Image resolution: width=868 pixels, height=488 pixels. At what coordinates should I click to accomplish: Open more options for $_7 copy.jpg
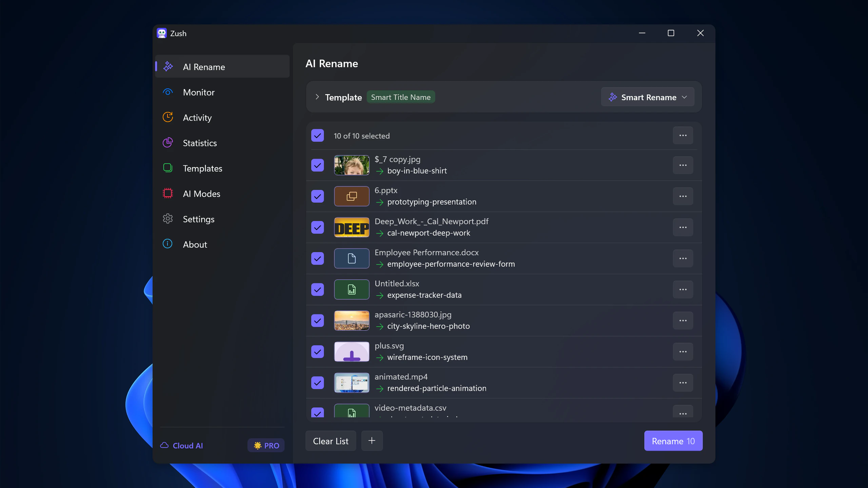click(x=683, y=165)
